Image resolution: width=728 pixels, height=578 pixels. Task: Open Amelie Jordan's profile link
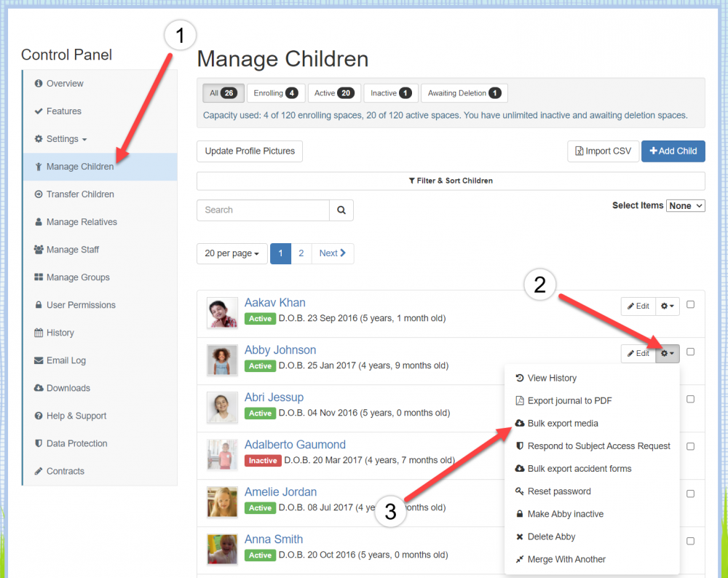(280, 492)
